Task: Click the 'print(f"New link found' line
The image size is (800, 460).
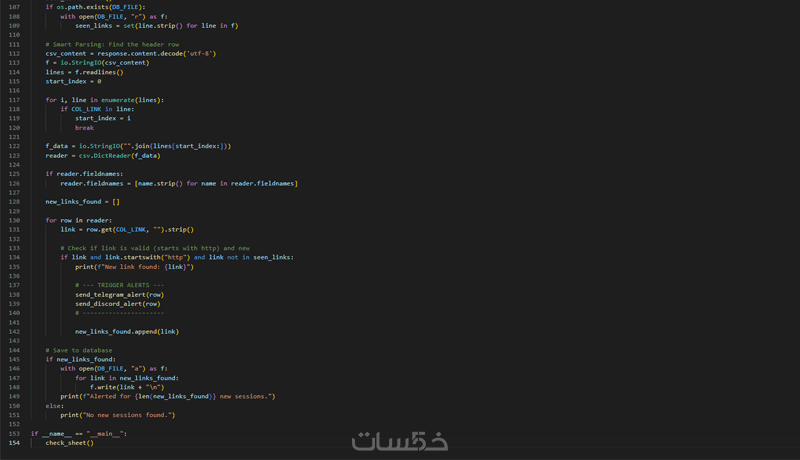Action: (x=134, y=267)
